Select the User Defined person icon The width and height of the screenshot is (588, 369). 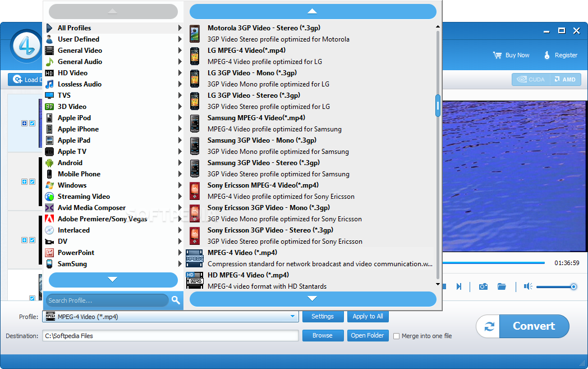click(x=49, y=39)
